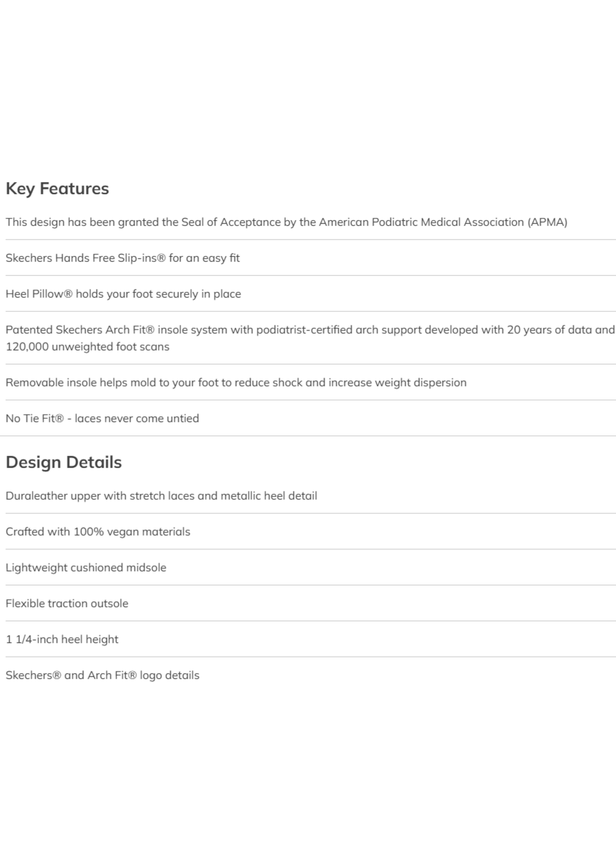Click the 100% vegan materials line
616x863 pixels.
coord(98,532)
